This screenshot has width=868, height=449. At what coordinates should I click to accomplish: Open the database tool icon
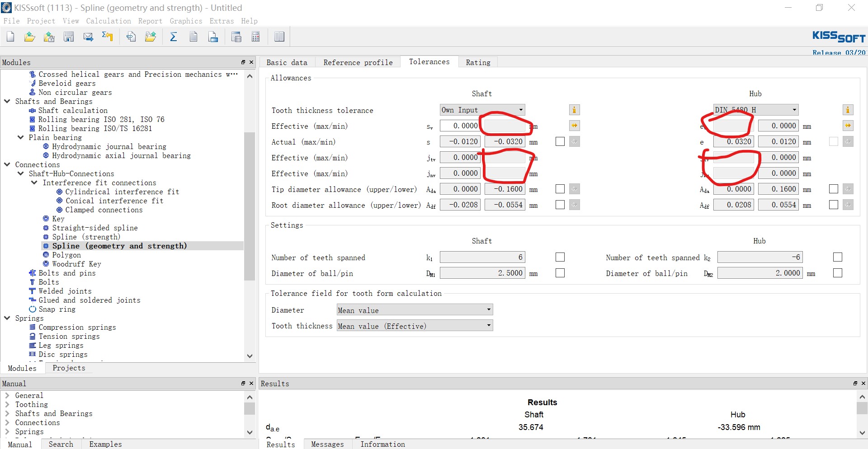[x=236, y=37]
